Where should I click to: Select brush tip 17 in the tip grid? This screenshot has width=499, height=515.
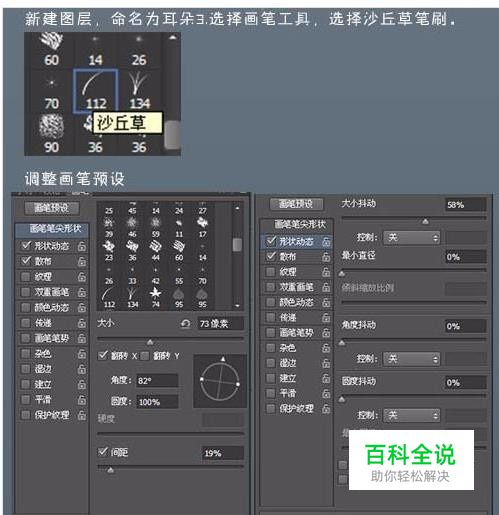pyautogui.click(x=202, y=228)
